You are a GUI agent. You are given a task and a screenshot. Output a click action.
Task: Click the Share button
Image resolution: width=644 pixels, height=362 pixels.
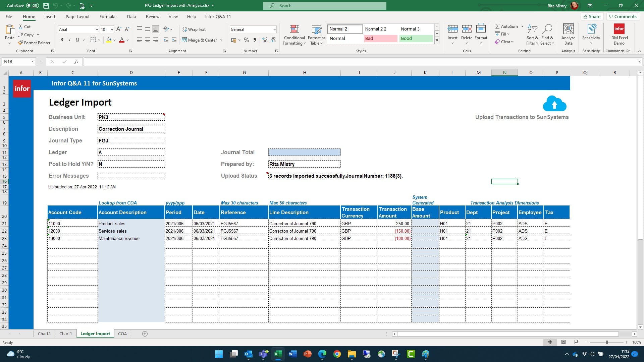tap(592, 16)
